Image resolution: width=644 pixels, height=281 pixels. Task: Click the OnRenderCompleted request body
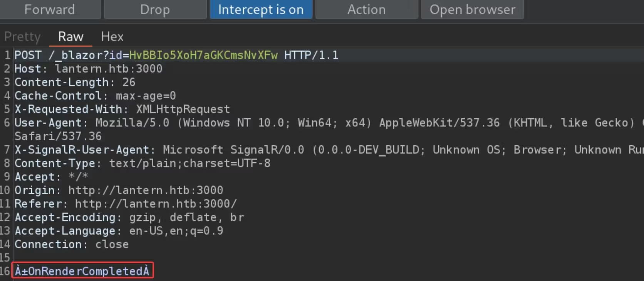tap(82, 271)
